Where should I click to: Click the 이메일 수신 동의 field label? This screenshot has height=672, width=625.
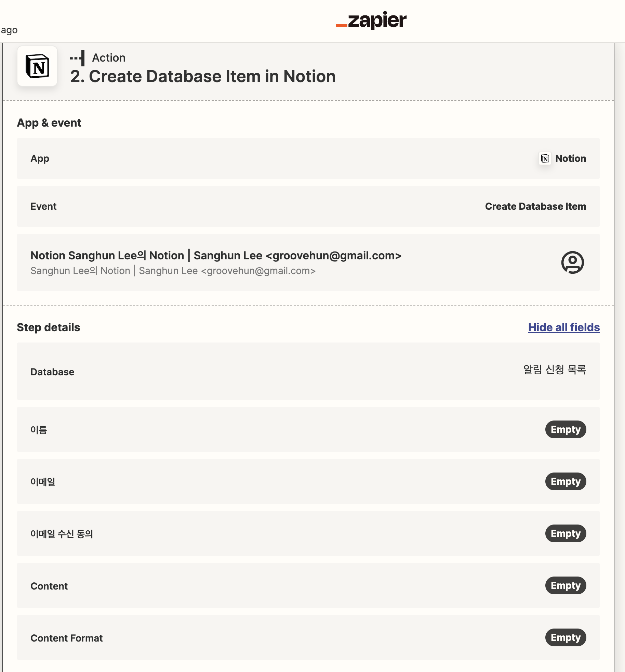coord(62,534)
